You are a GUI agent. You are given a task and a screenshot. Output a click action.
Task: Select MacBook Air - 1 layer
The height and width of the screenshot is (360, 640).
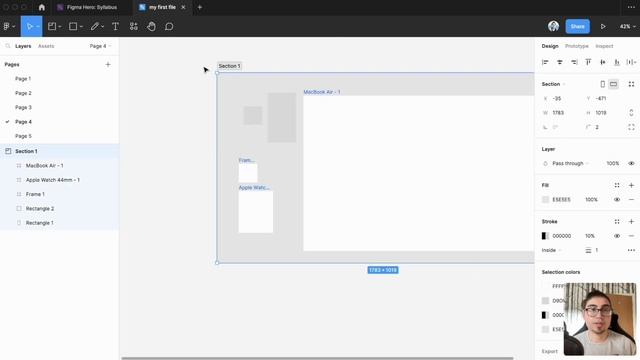59,166
